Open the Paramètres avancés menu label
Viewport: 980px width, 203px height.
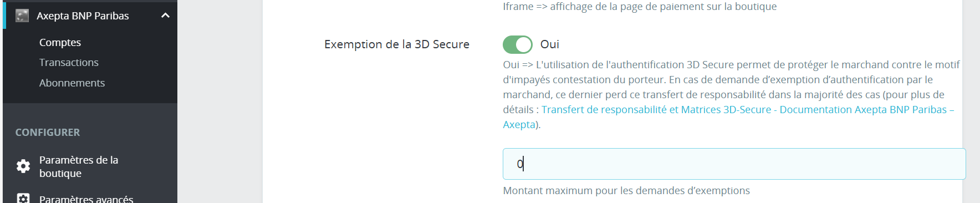click(86, 199)
